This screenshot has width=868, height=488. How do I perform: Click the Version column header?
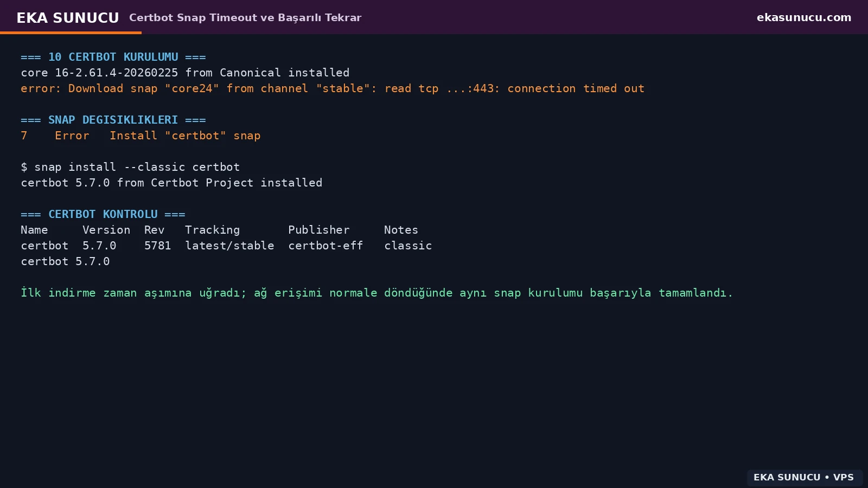106,230
